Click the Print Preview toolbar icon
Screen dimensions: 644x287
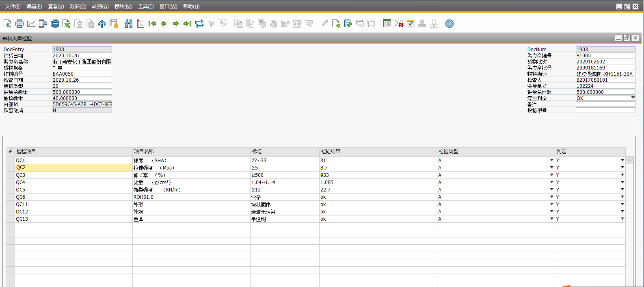pyautogui.click(x=7, y=24)
